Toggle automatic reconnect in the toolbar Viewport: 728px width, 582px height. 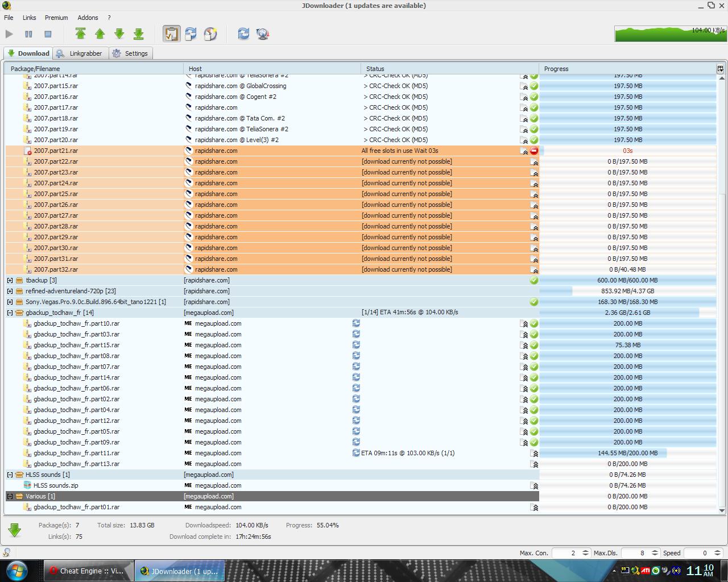(191, 34)
